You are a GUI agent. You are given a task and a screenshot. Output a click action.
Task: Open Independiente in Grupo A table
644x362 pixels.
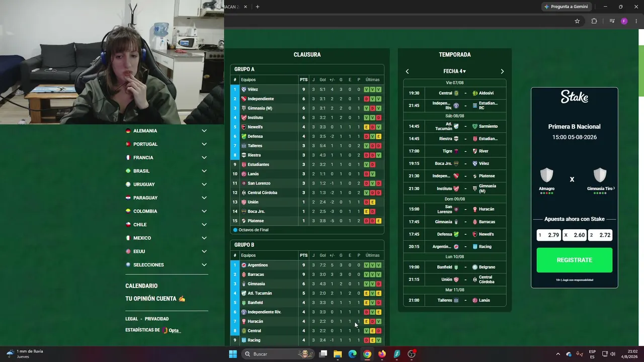(x=307, y=99)
